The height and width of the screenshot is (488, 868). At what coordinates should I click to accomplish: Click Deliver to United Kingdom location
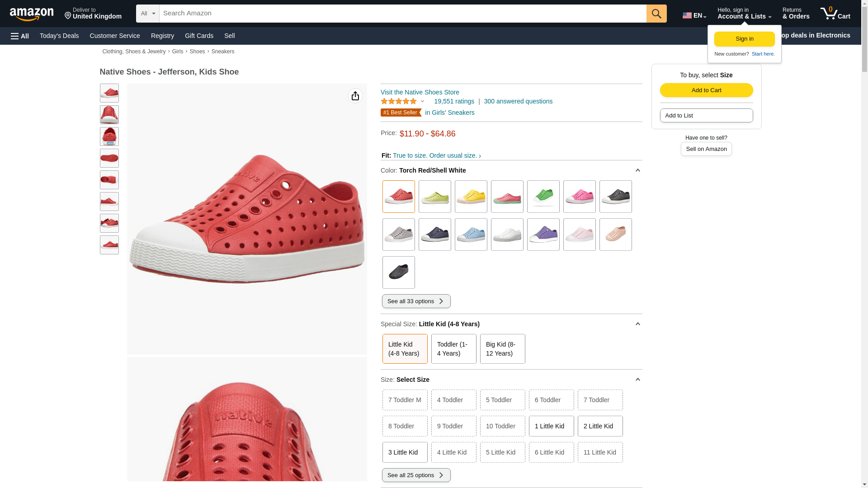(x=93, y=14)
